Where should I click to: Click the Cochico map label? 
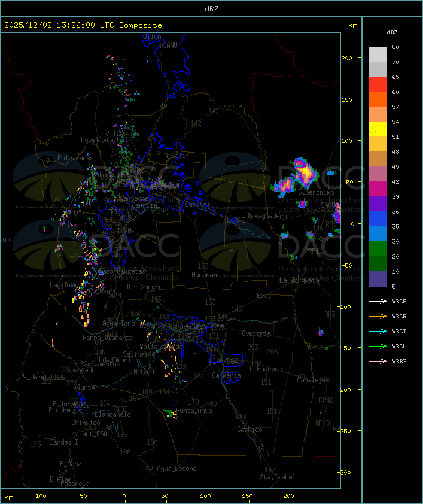point(249,429)
